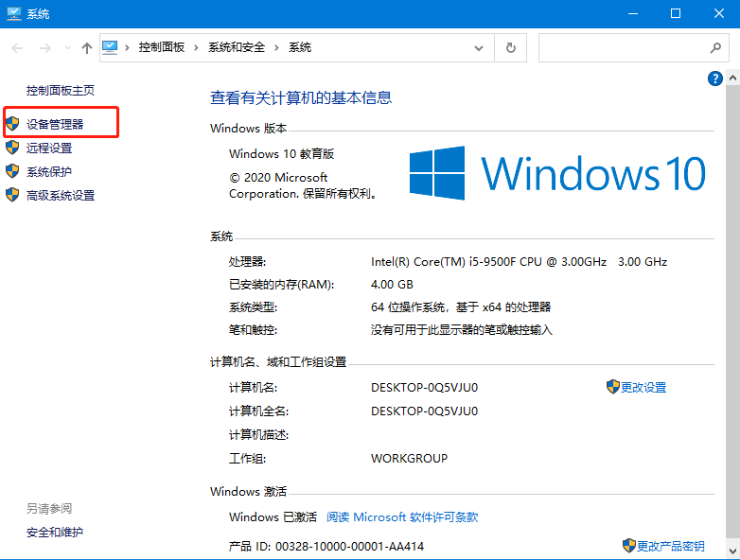Click scrollbar up arrow
The height and width of the screenshot is (560, 740).
pos(732,78)
